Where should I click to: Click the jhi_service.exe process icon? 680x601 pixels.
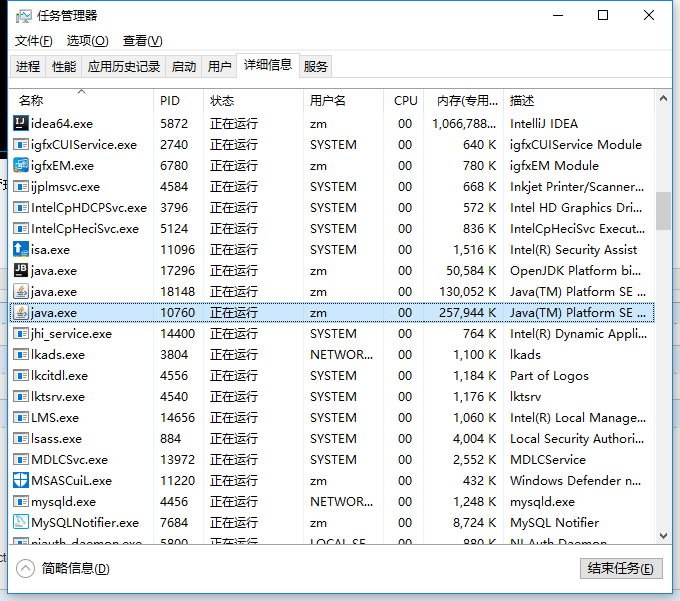21,333
